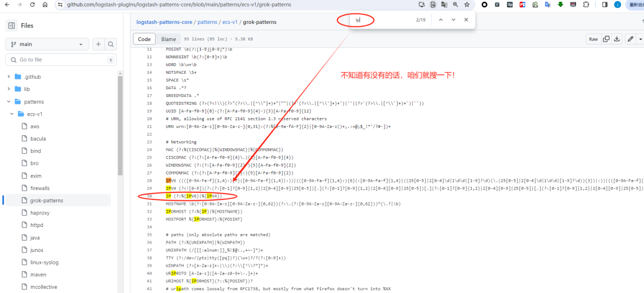Open the bro file
Viewport: 644px width, 293px height.
[x=35, y=163]
